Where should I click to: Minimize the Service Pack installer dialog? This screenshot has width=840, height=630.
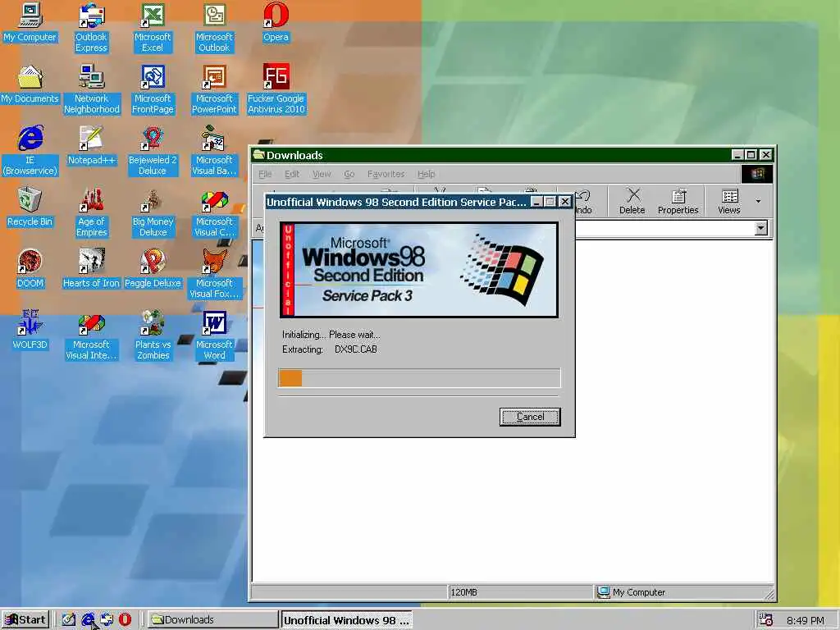coord(536,202)
